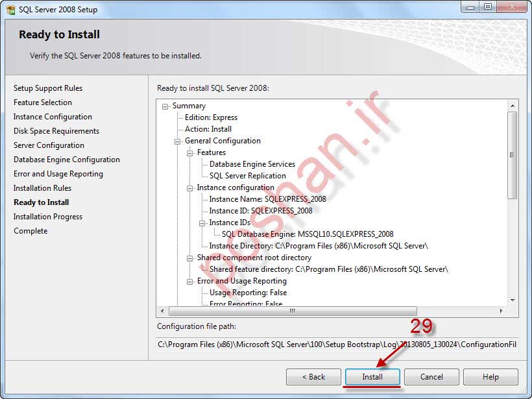Click the configuration file path field
This screenshot has height=399, width=532.
tap(337, 345)
